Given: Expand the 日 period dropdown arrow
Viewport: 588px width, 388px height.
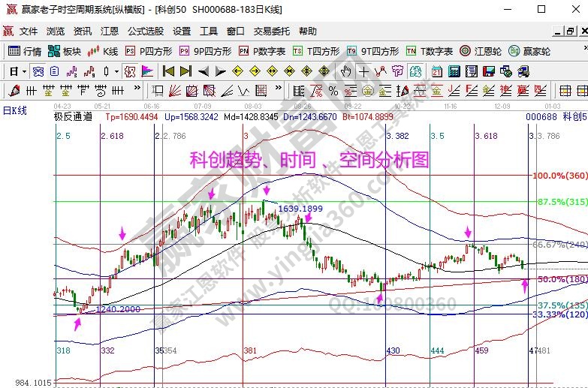Looking at the screenshot, I should (24, 71).
